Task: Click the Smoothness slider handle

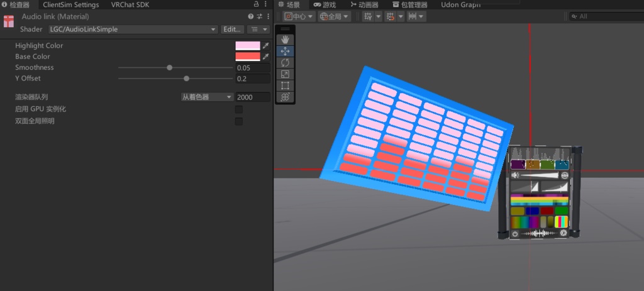Action: pyautogui.click(x=170, y=68)
